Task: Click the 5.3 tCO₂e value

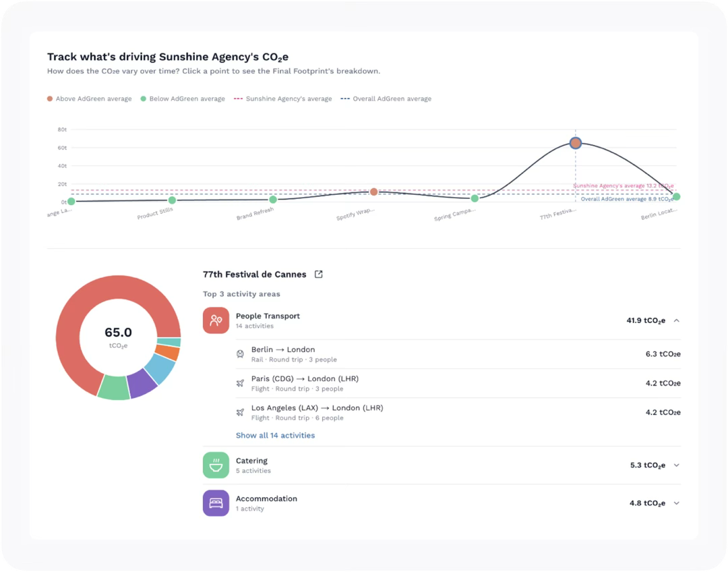Action: (x=648, y=465)
